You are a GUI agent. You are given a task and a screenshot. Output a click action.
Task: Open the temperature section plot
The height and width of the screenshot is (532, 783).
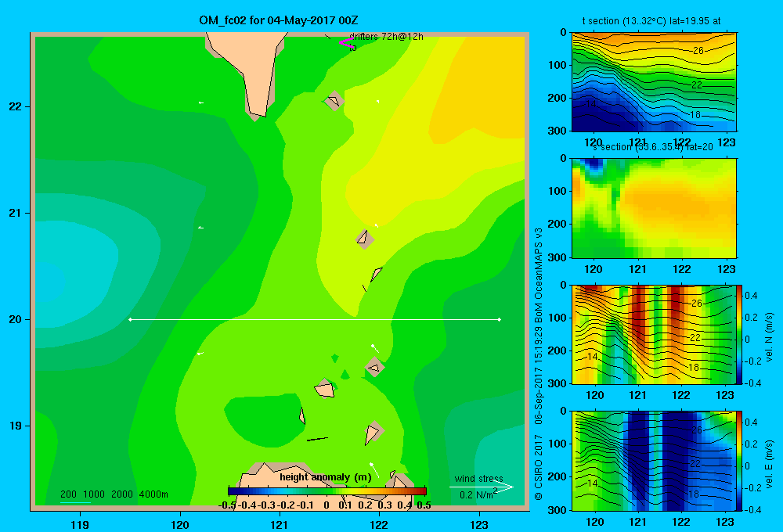pos(654,82)
